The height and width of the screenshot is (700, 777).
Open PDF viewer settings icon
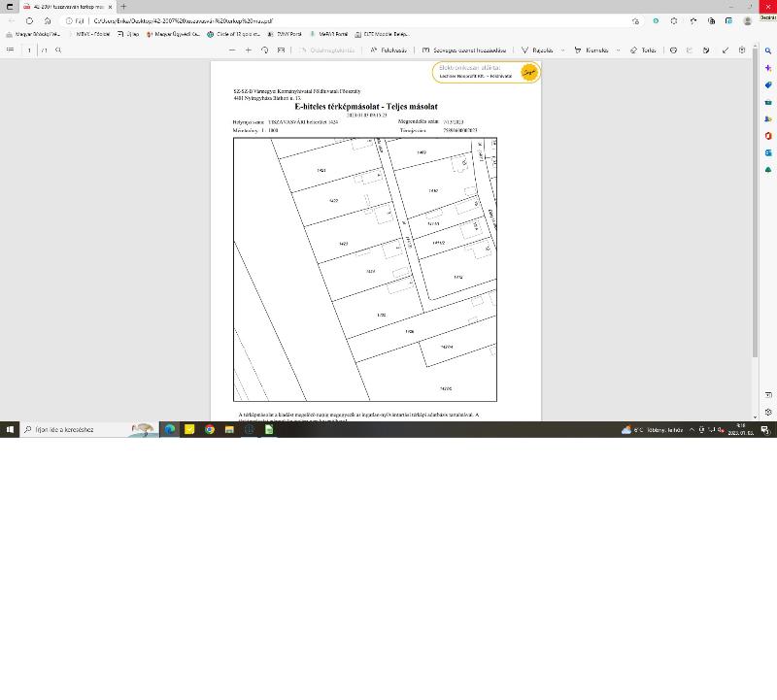742,50
